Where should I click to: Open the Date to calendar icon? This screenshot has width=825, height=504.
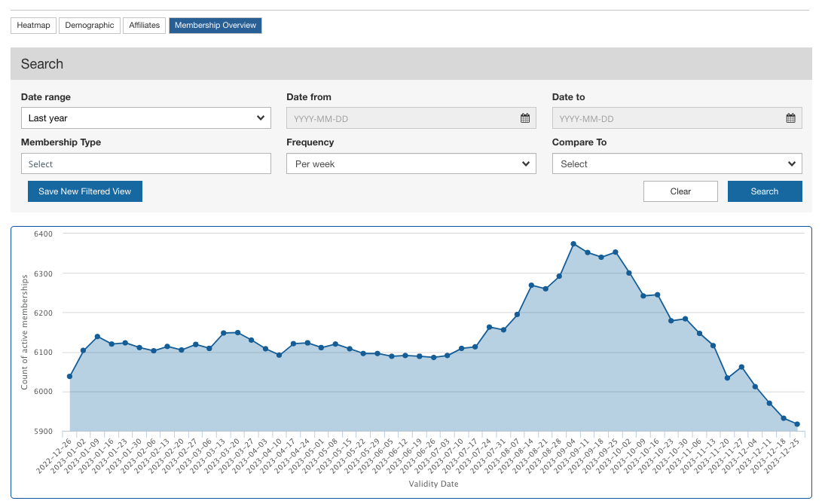[x=790, y=118]
